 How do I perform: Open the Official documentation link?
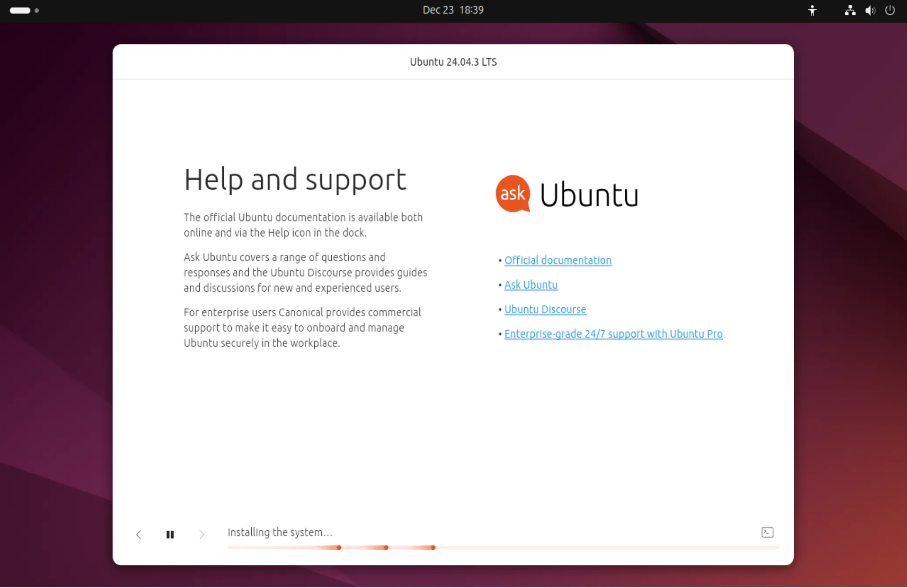pos(558,260)
